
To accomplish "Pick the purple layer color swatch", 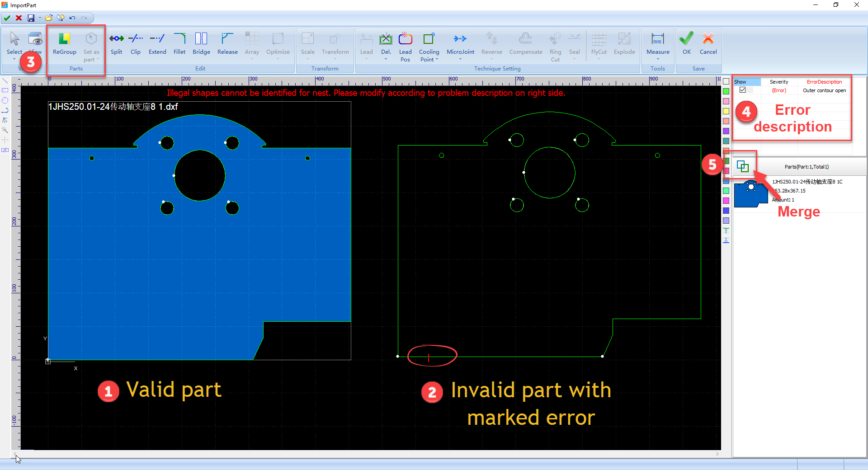I will (726, 131).
